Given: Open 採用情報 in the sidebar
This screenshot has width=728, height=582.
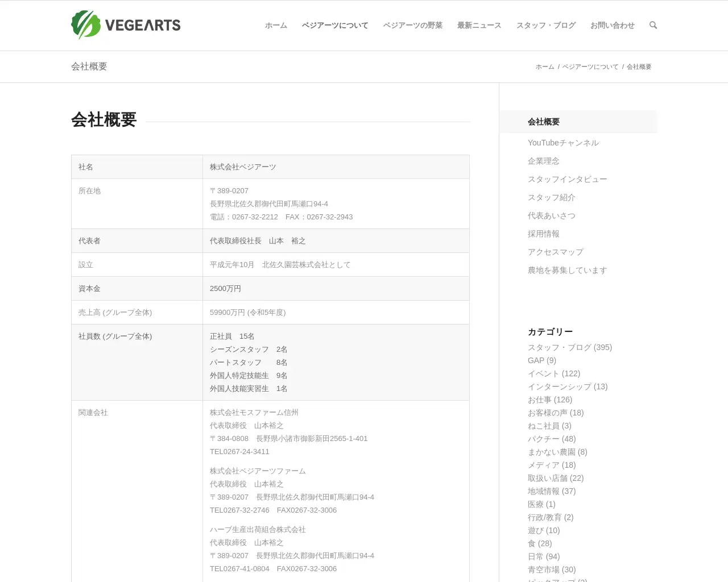Looking at the screenshot, I should 543,234.
